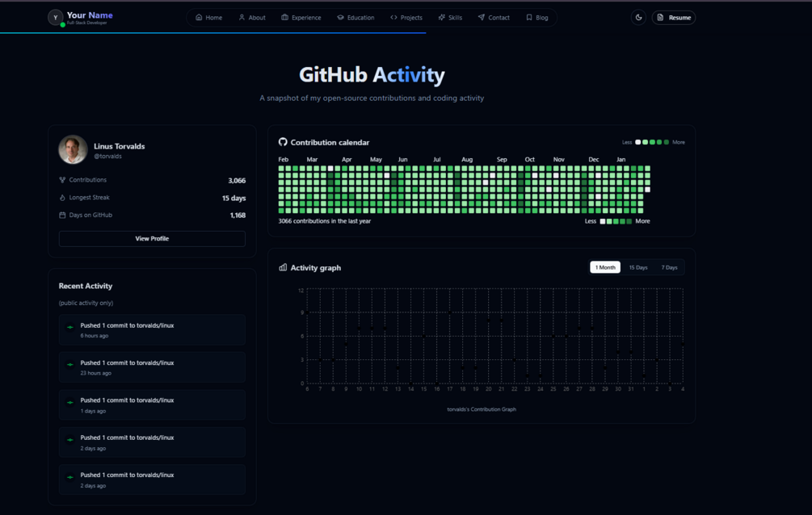
Task: Click the Skills sparkle icon
Action: point(441,18)
